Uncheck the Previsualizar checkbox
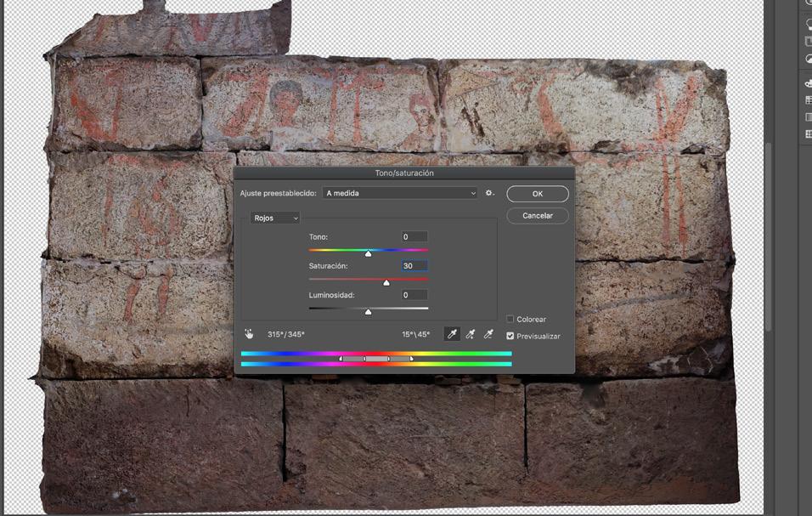 [510, 336]
